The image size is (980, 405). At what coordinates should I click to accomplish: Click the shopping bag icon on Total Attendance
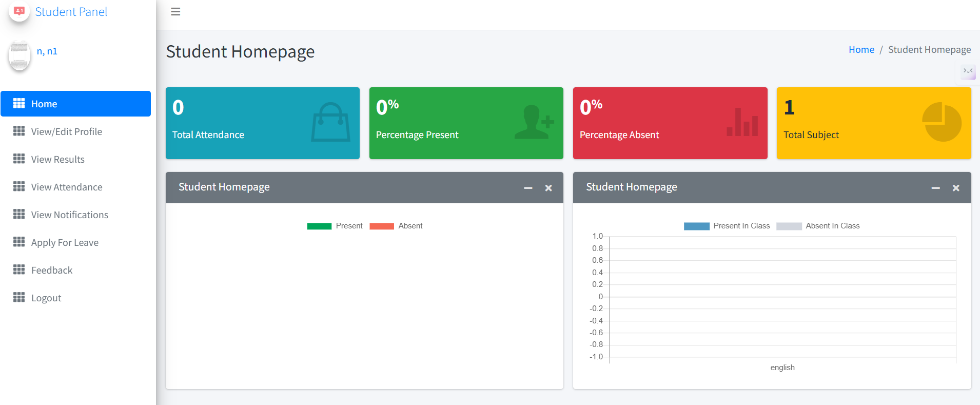pyautogui.click(x=330, y=122)
